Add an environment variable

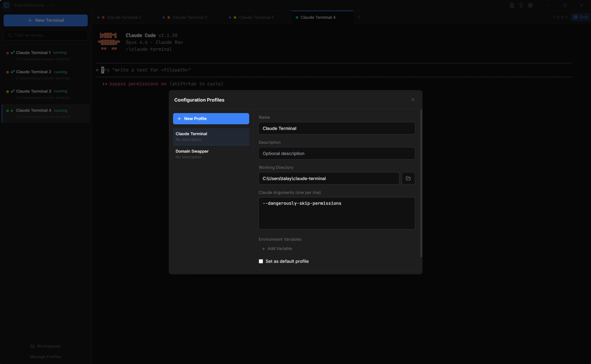pyautogui.click(x=277, y=249)
